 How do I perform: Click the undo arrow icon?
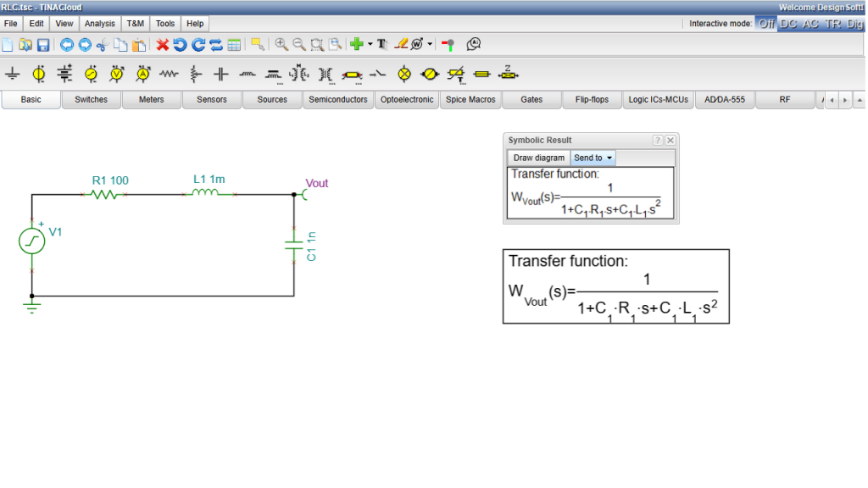(180, 45)
